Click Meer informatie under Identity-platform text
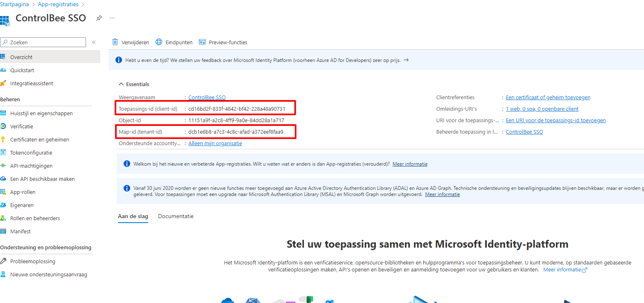Screen dimensions: 644x303 [565, 269]
